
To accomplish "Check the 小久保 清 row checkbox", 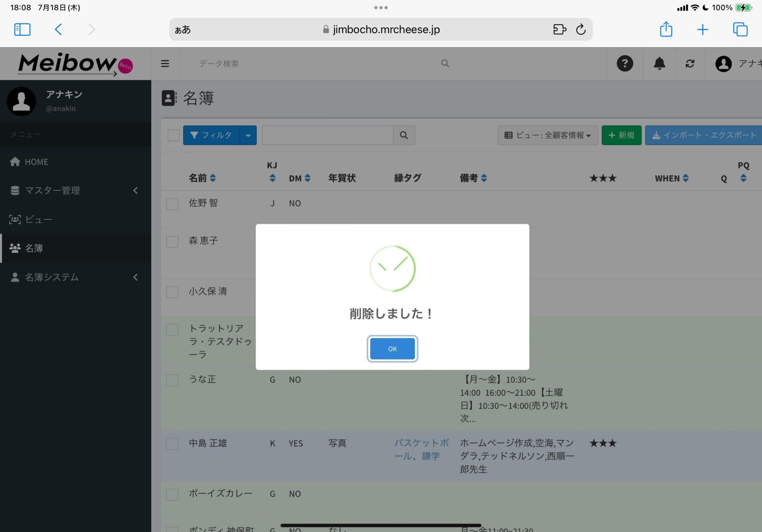I will click(x=172, y=292).
